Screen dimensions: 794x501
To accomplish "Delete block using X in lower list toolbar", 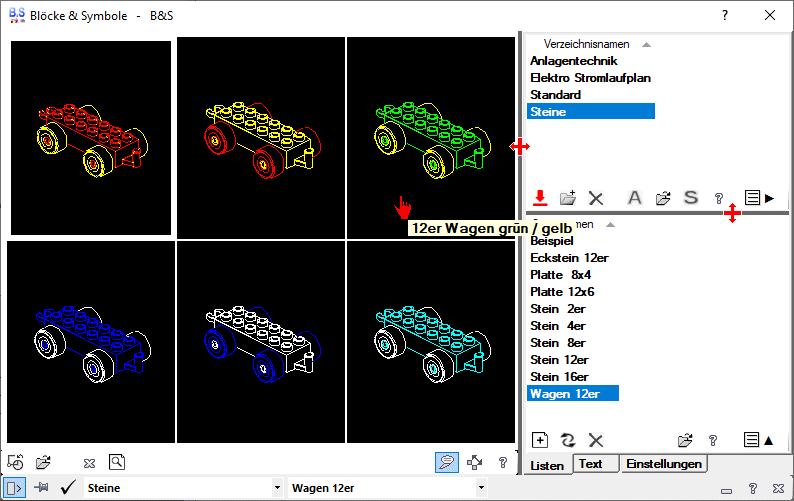I will pyautogui.click(x=596, y=440).
